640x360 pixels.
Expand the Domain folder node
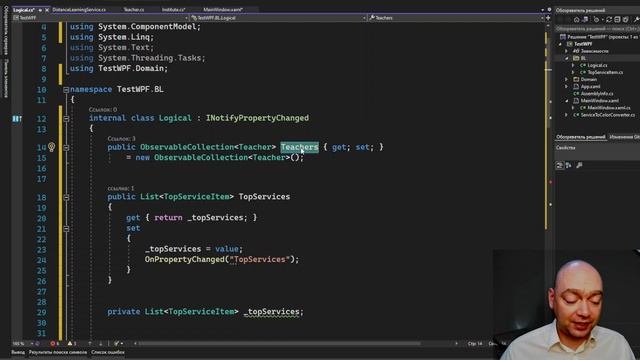tap(567, 80)
